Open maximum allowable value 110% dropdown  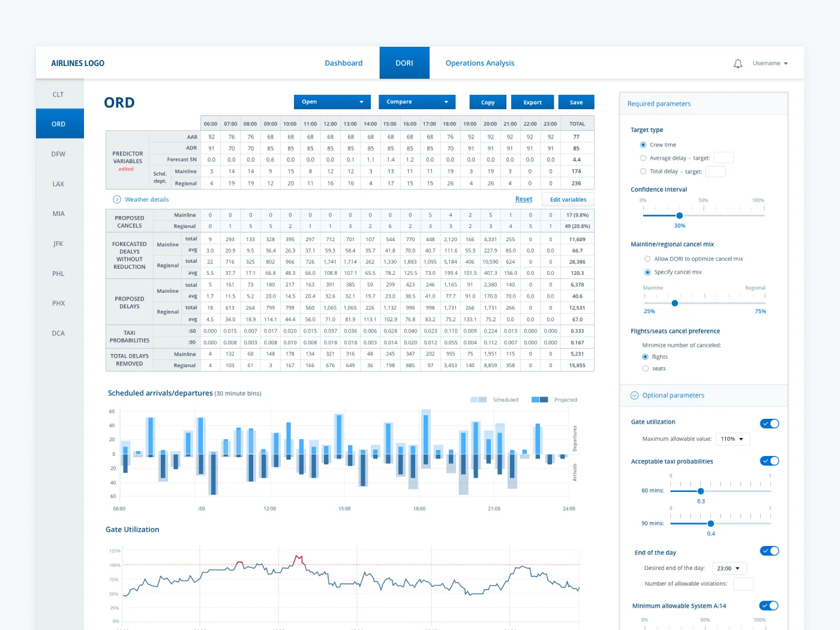pos(733,439)
